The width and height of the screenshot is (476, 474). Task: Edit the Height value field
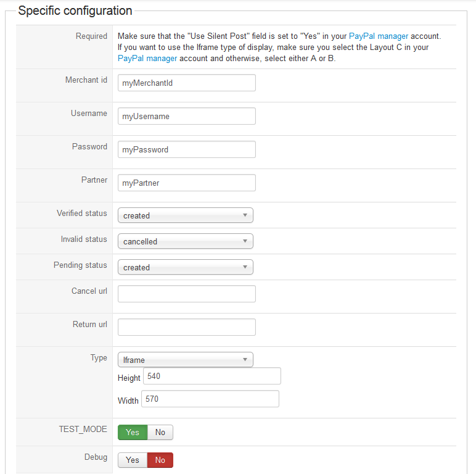click(x=212, y=376)
